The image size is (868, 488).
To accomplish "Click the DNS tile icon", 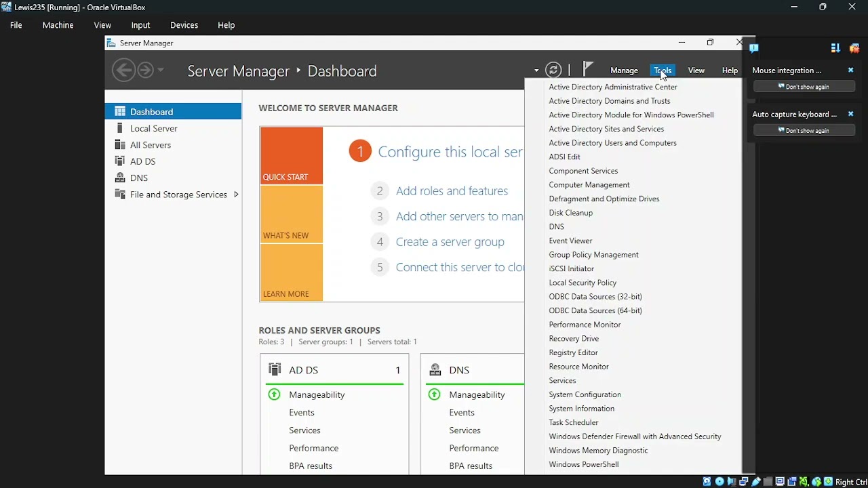I will pos(435,369).
